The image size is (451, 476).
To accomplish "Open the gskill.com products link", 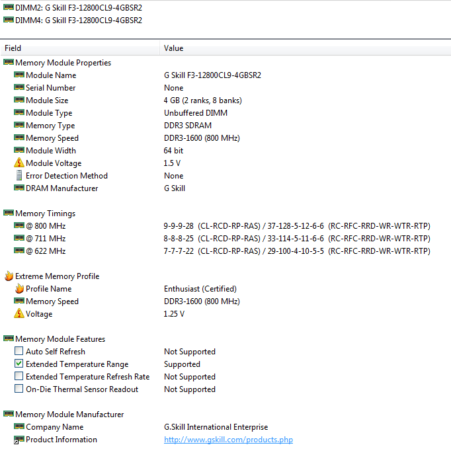I will (x=228, y=440).
